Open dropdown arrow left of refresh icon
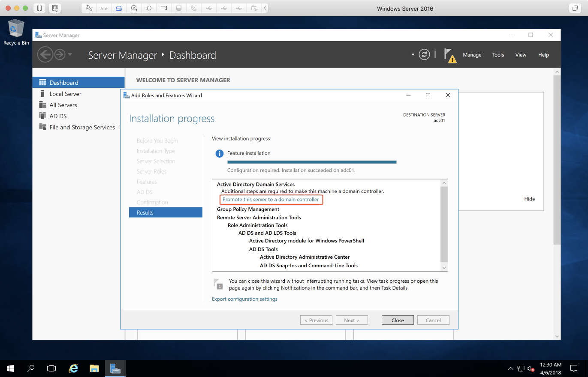The height and width of the screenshot is (377, 588). click(413, 55)
